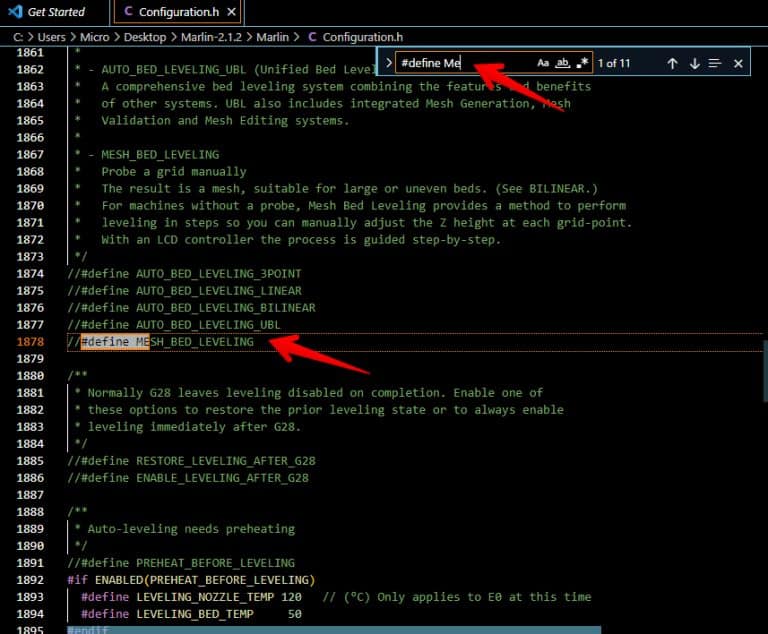Toggle Match Whole Word option
768x634 pixels.
[563, 63]
